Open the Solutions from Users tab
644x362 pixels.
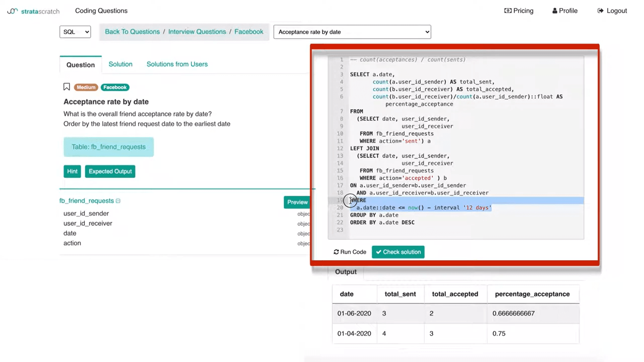coord(177,64)
